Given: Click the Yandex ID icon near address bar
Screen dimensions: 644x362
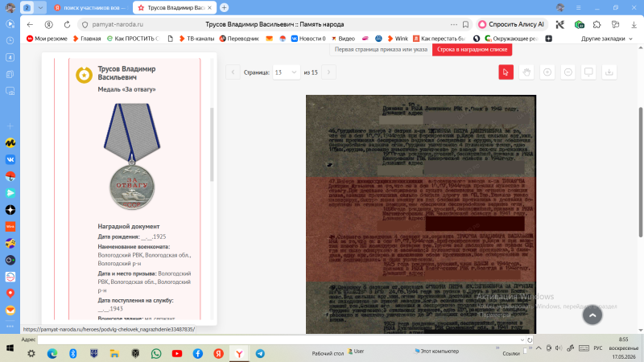Looking at the screenshot, I should tap(48, 24).
